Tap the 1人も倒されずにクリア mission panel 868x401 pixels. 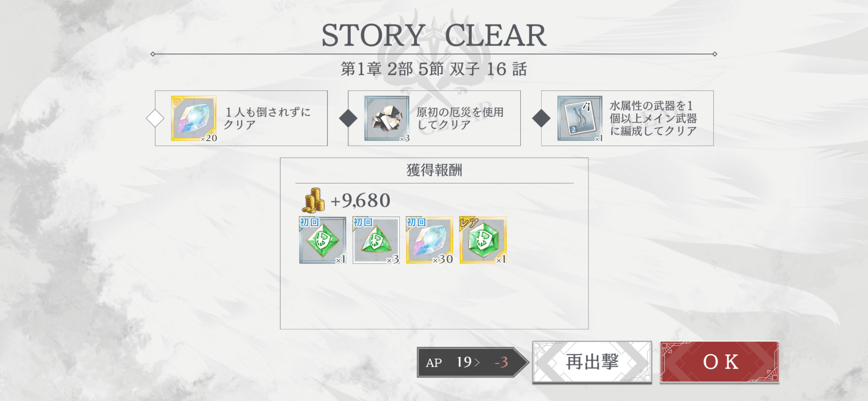(x=241, y=118)
